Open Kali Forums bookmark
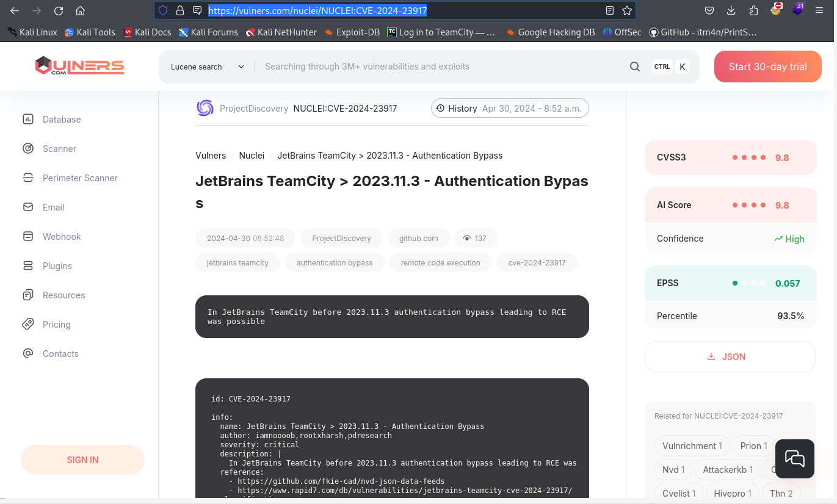Screen dimensions: 837x504 pos(208,32)
